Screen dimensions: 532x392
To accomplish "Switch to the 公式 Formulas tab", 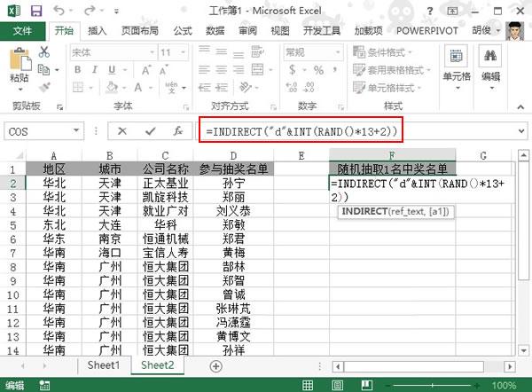I will click(183, 31).
